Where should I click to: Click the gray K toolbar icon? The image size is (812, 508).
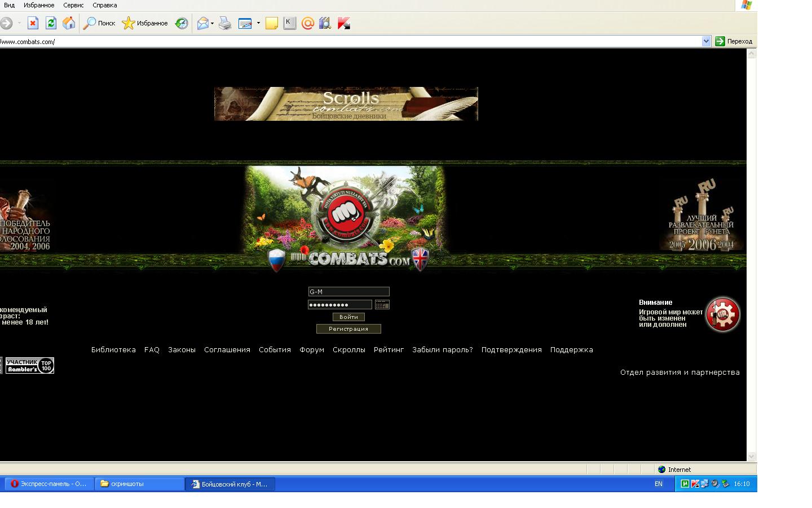tap(289, 23)
